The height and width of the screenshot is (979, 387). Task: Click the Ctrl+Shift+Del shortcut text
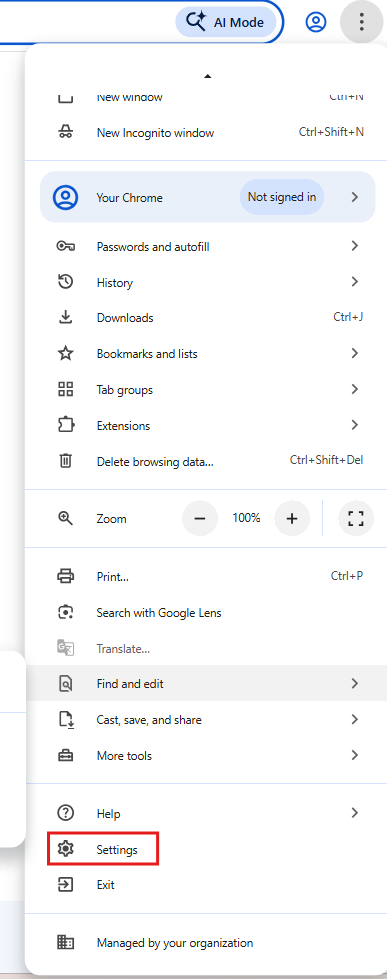click(326, 461)
